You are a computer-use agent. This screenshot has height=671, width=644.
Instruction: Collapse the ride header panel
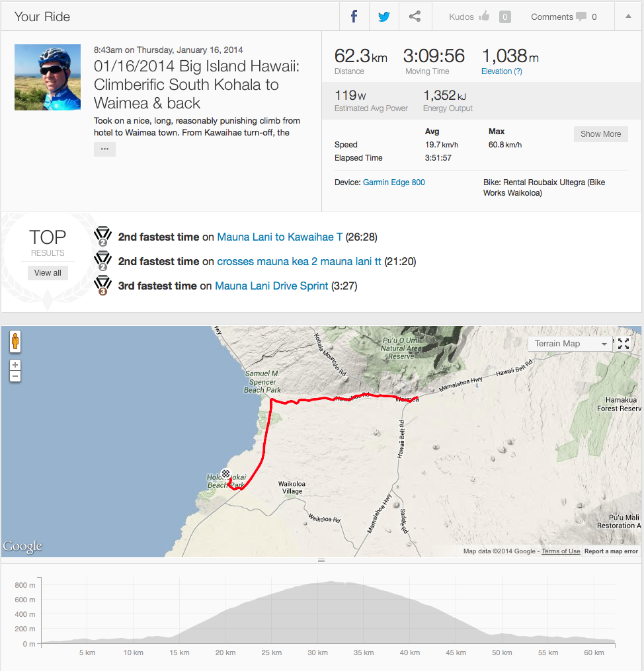pos(628,17)
